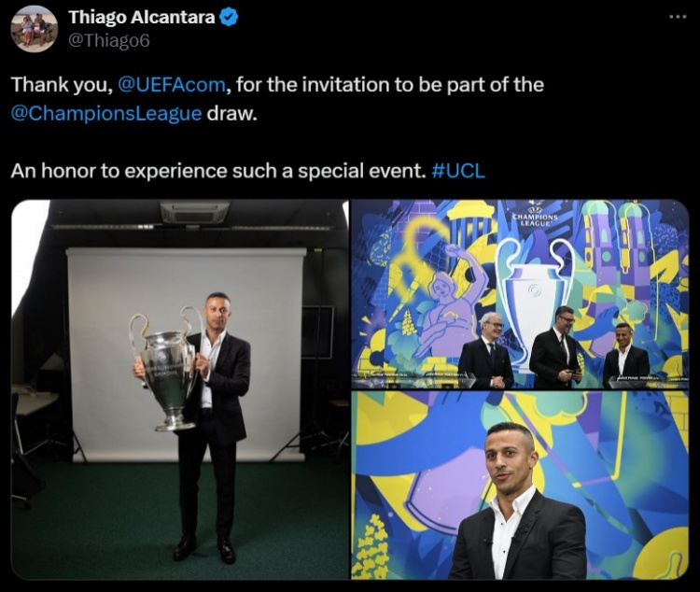
Task: Open the three-dot more options menu
Action: pos(678,17)
